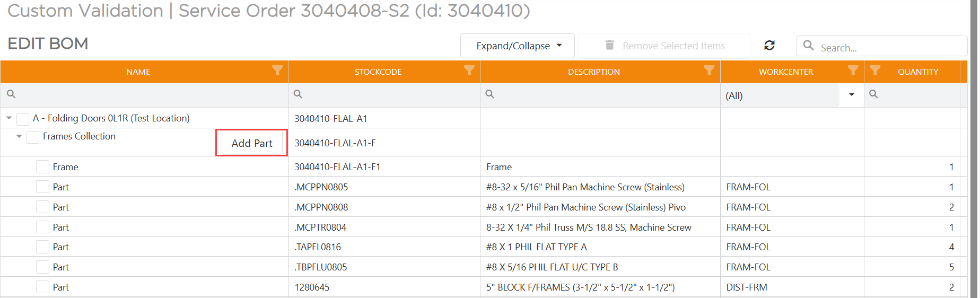Image resolution: width=980 pixels, height=298 pixels.
Task: Click the Add Part button
Action: click(251, 143)
